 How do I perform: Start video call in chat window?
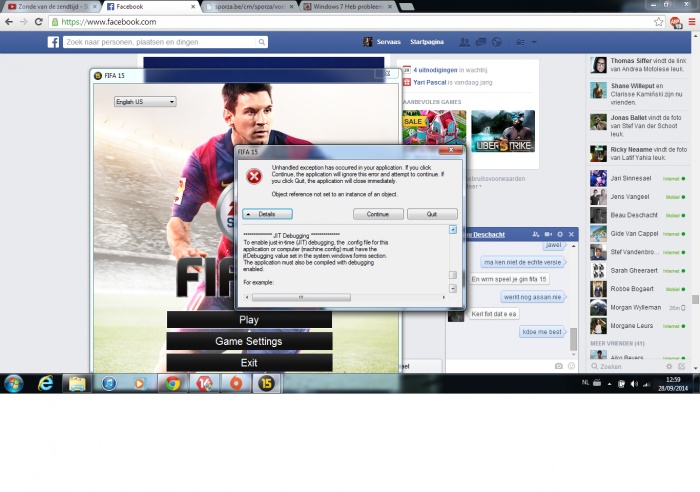coord(548,234)
